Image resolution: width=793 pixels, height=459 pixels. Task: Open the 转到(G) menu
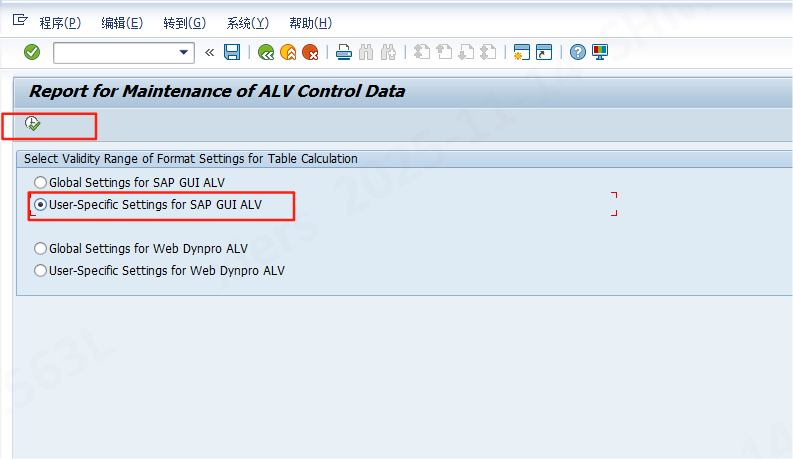185,23
